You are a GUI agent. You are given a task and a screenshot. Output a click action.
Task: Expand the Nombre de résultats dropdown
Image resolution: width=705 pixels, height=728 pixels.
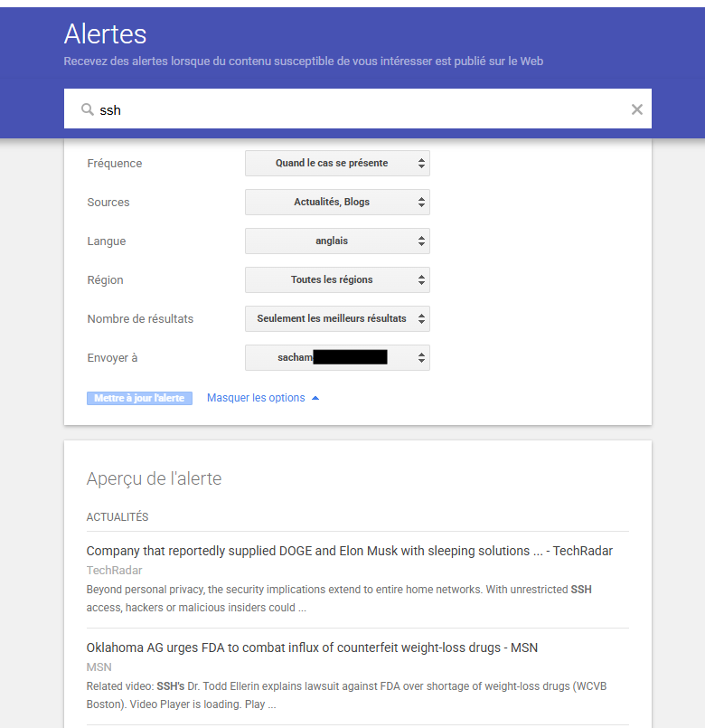click(x=337, y=319)
